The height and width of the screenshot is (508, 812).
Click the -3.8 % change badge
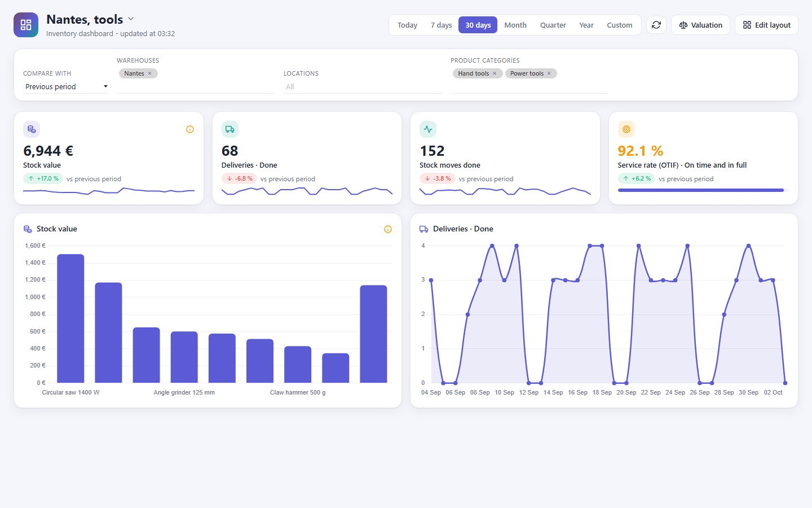pyautogui.click(x=437, y=178)
